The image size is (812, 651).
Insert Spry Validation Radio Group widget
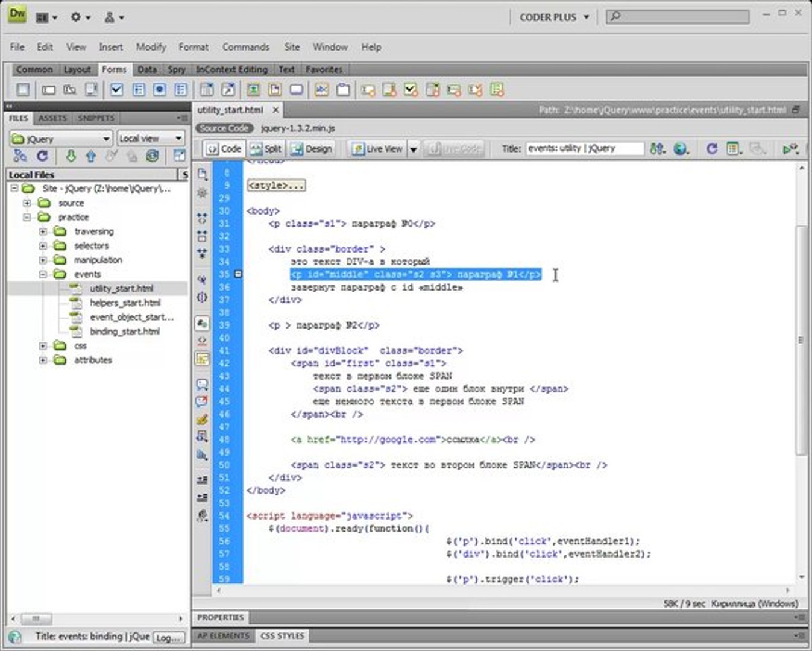(x=497, y=90)
